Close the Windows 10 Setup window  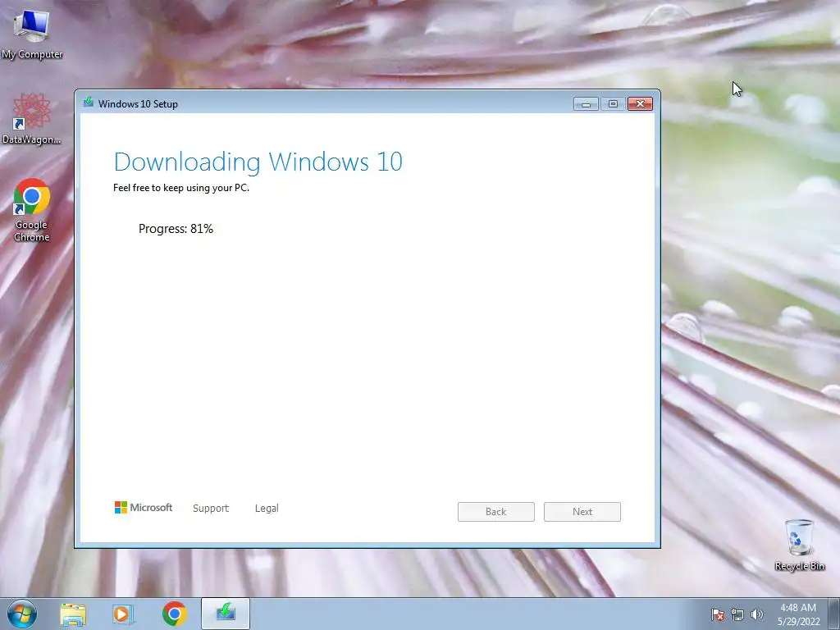tap(640, 104)
